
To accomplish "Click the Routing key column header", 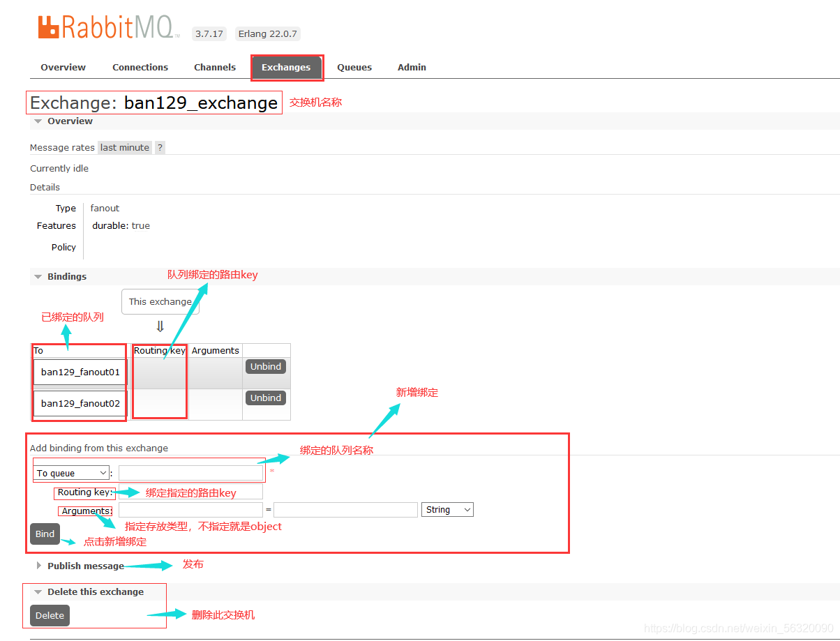I will (160, 351).
